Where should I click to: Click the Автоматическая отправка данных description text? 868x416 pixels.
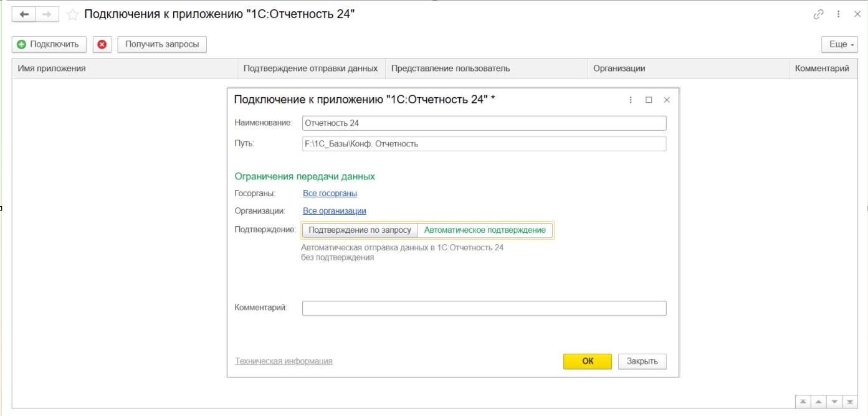pyautogui.click(x=402, y=252)
